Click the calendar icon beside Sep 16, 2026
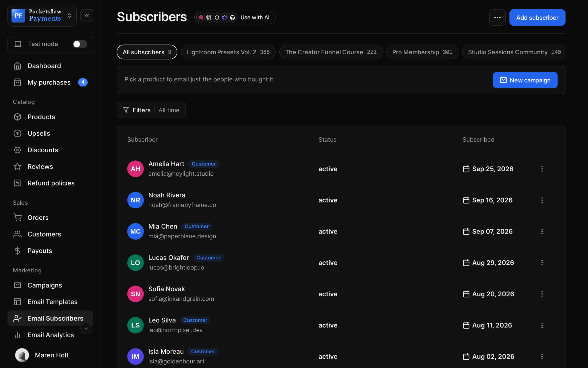The width and height of the screenshot is (588, 368). [x=466, y=200]
